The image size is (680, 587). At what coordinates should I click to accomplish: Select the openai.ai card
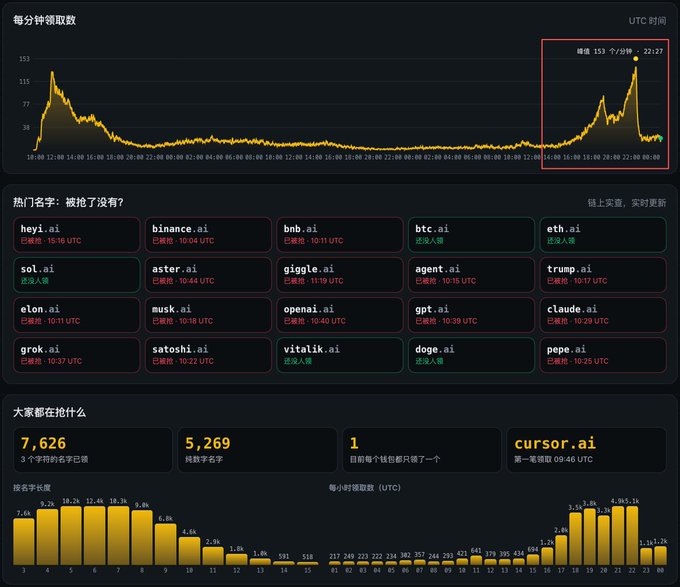tap(340, 315)
